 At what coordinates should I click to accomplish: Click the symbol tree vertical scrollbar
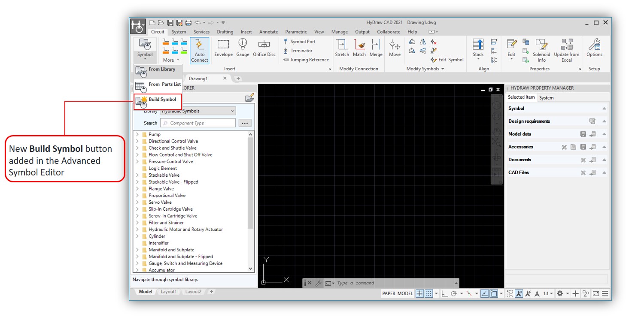[251, 183]
